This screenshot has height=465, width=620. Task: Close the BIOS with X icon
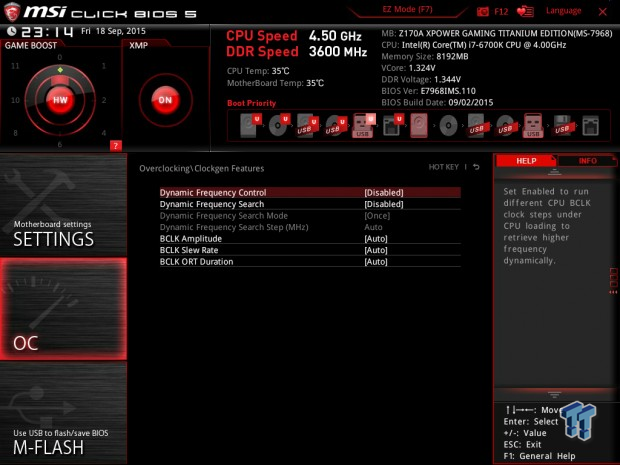click(603, 12)
